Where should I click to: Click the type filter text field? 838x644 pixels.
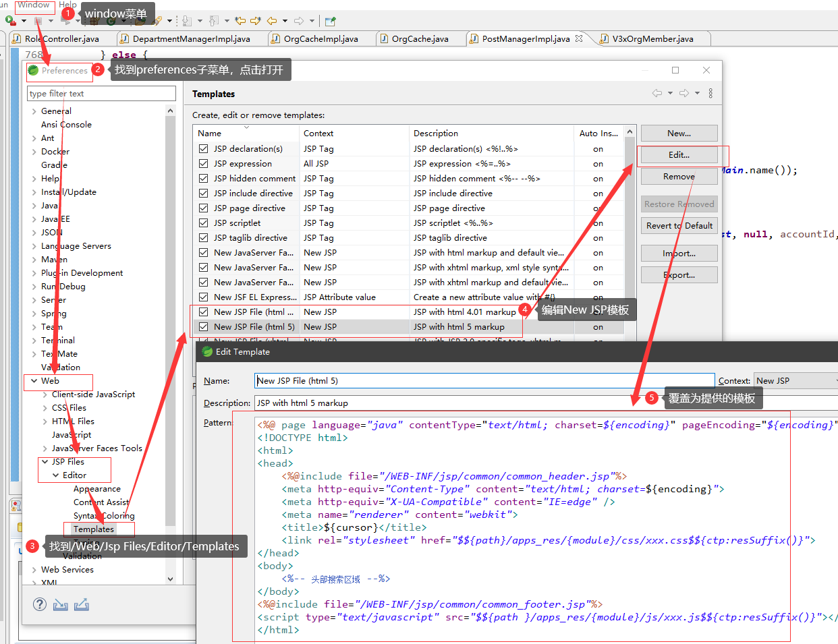click(x=101, y=94)
